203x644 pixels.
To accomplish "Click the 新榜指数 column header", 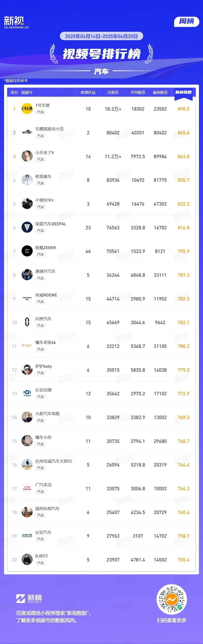I will tap(184, 92).
